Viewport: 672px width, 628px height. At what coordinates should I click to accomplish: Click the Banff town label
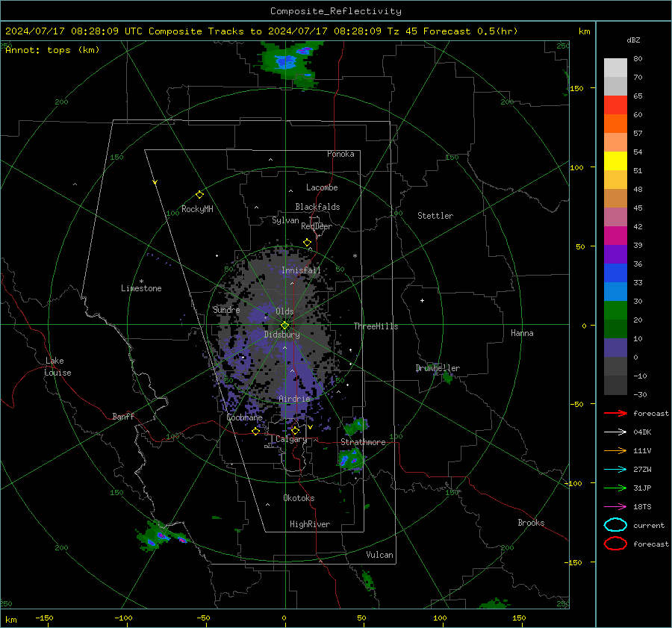click(123, 416)
